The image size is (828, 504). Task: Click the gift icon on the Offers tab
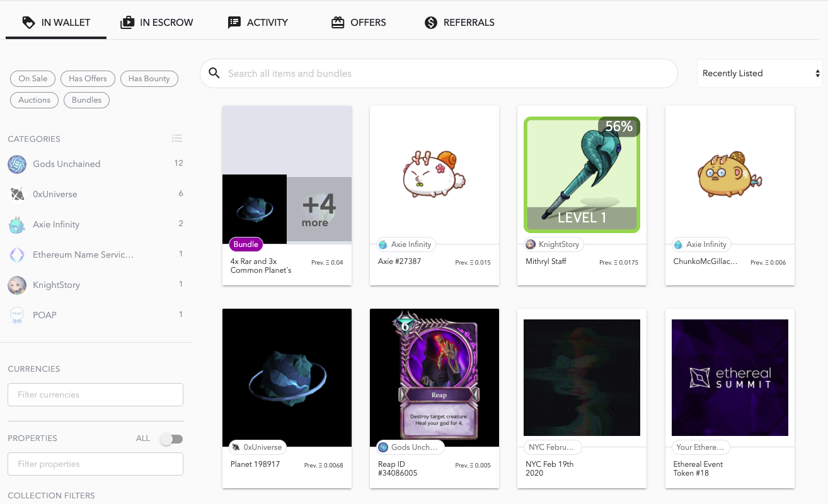click(x=337, y=22)
